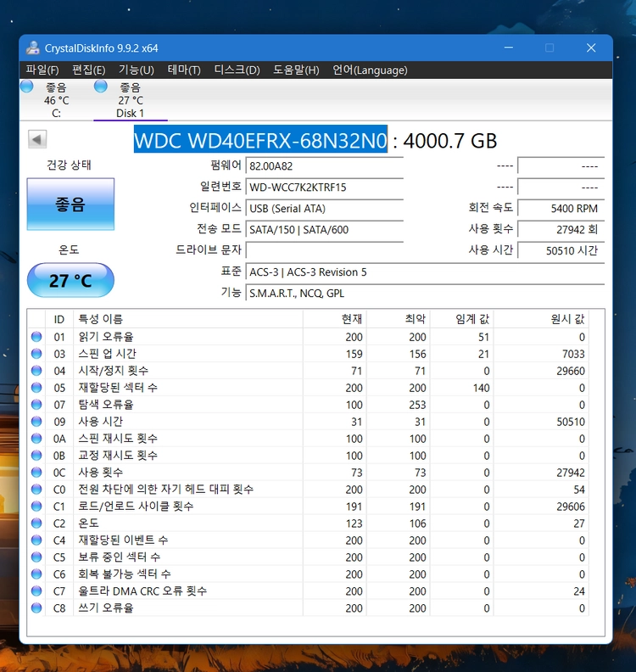Open the 파일(F) menu
This screenshot has width=636, height=672.
[42, 70]
